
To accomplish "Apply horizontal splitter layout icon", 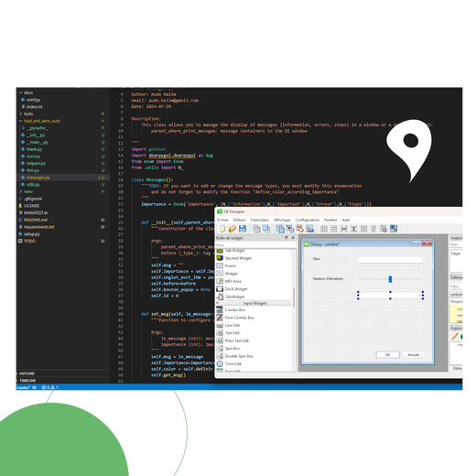I will (x=344, y=229).
